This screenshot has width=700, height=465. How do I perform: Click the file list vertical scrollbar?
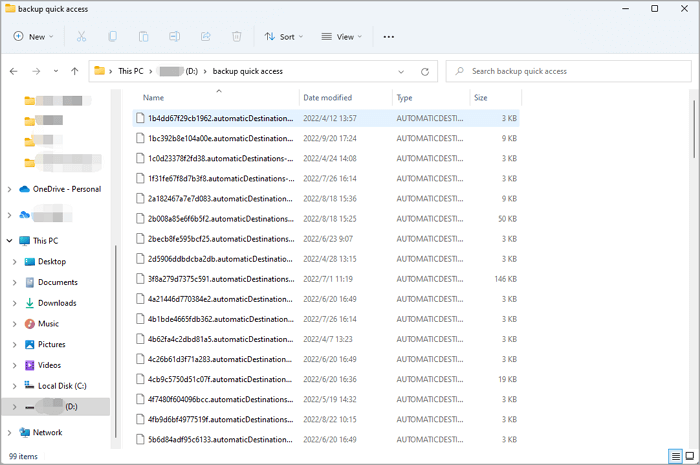click(694, 130)
